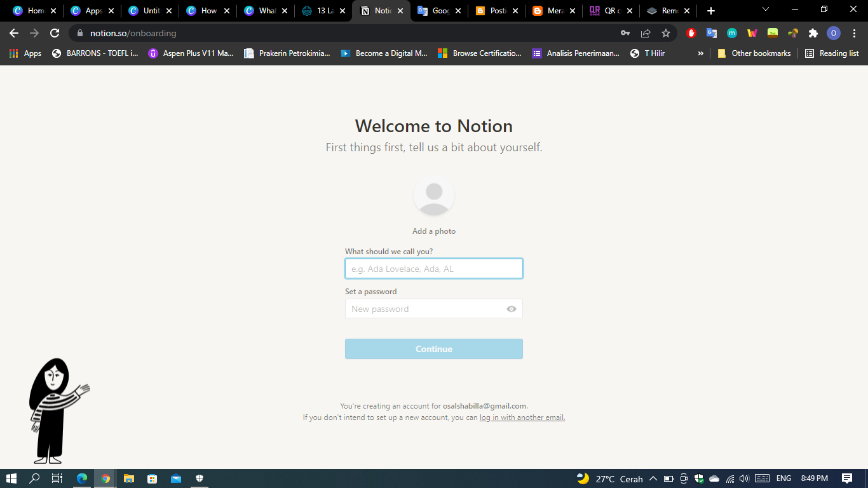Open the Chrome profile avatar 'O'

(x=834, y=33)
